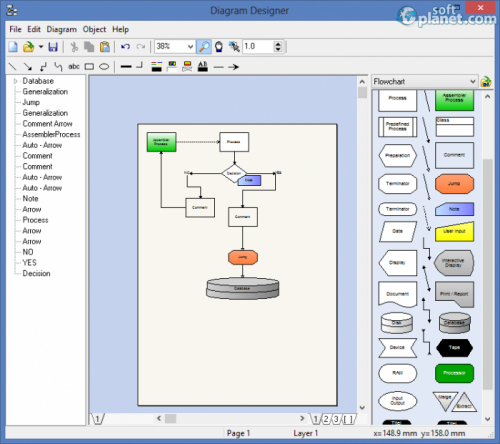The height and width of the screenshot is (444, 500).
Task: Select Jump in the object tree
Action: [x=31, y=102]
